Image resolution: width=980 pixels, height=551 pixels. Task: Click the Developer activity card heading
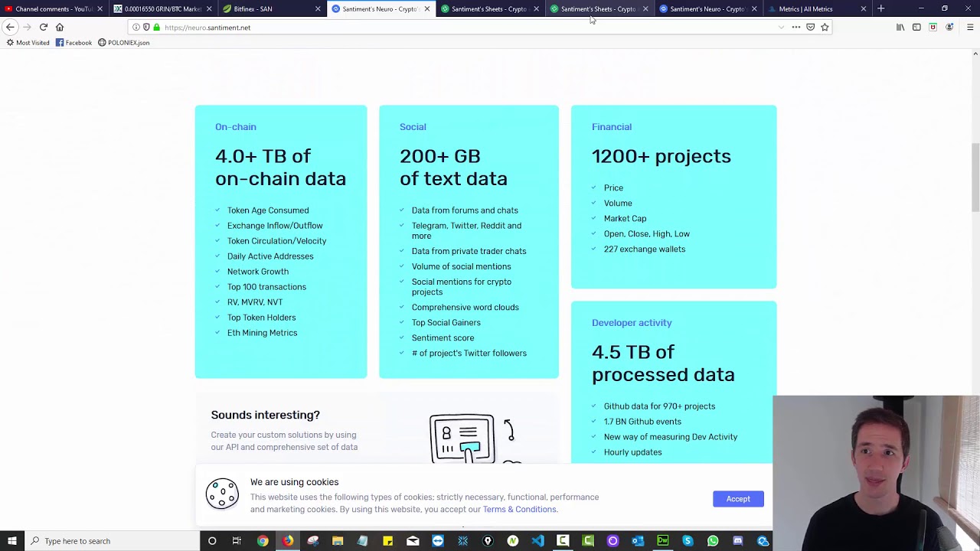[x=632, y=323]
